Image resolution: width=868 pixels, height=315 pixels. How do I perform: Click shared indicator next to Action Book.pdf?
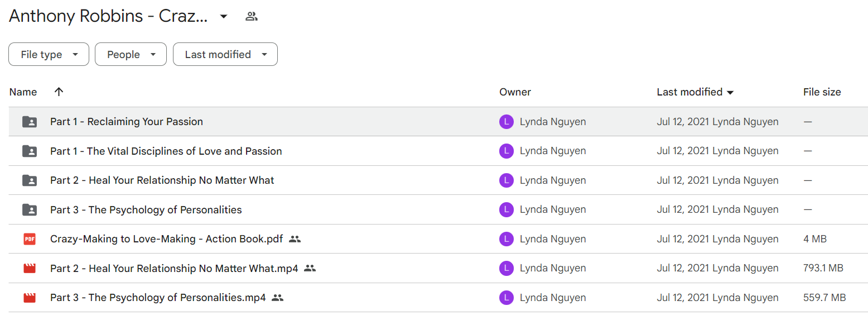tap(295, 239)
